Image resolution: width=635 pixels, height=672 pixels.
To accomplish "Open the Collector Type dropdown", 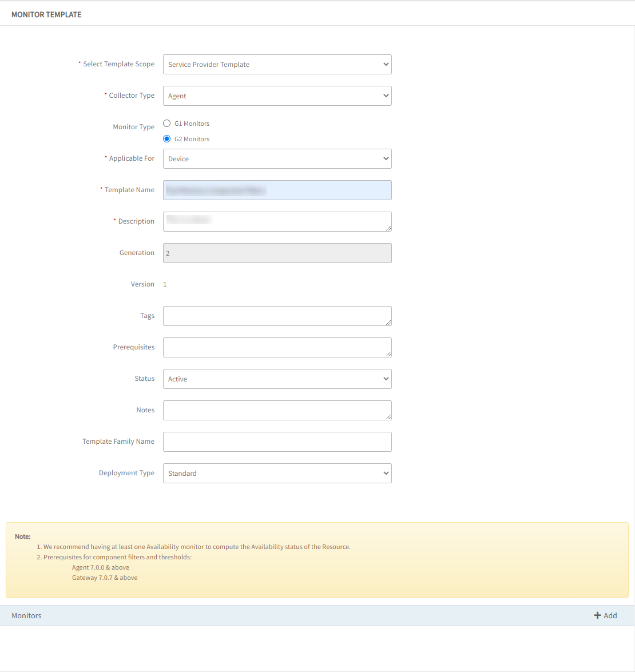I will [277, 96].
